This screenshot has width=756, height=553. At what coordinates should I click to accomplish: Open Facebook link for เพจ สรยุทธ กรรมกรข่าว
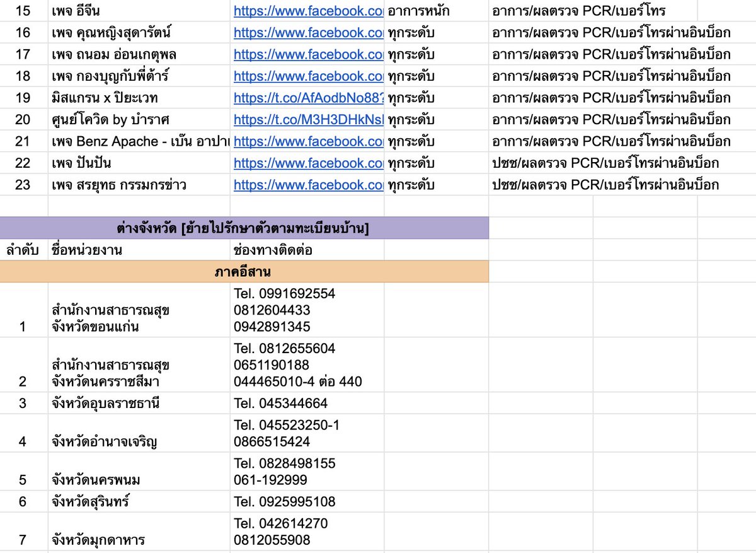click(x=308, y=185)
